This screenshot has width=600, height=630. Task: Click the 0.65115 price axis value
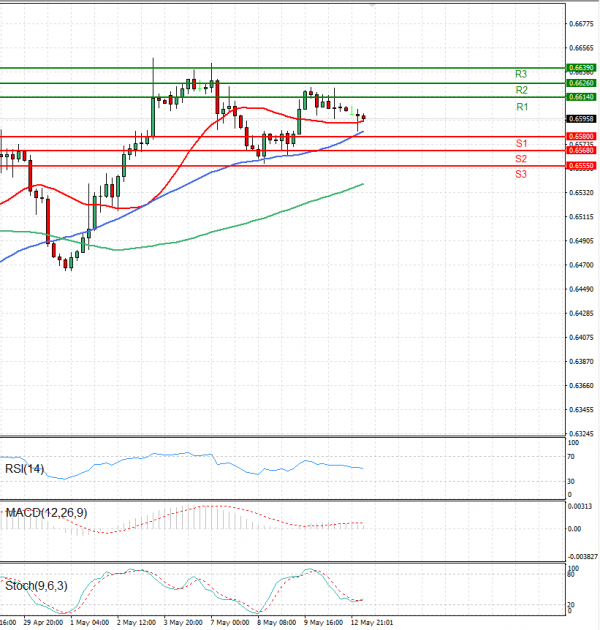pyautogui.click(x=581, y=217)
